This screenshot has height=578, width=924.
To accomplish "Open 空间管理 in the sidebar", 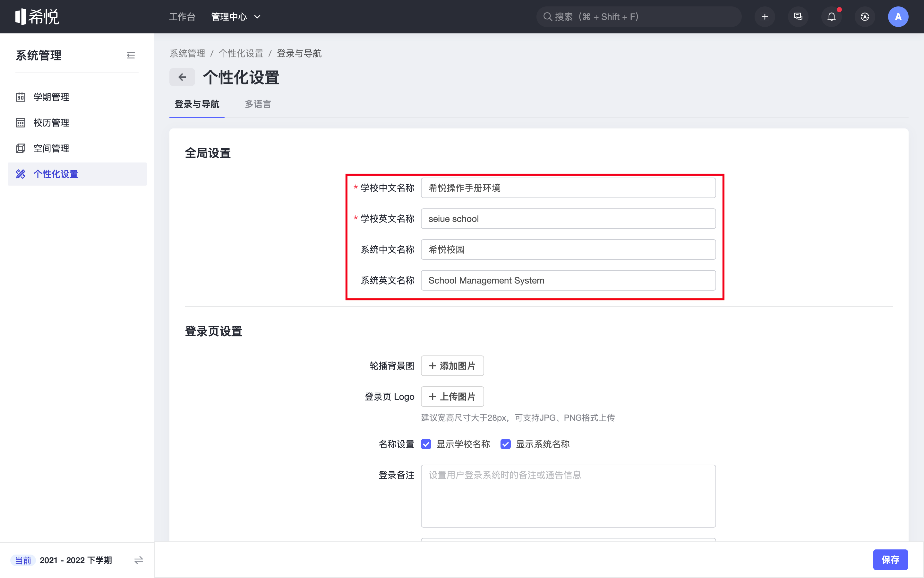I will tap(77, 148).
